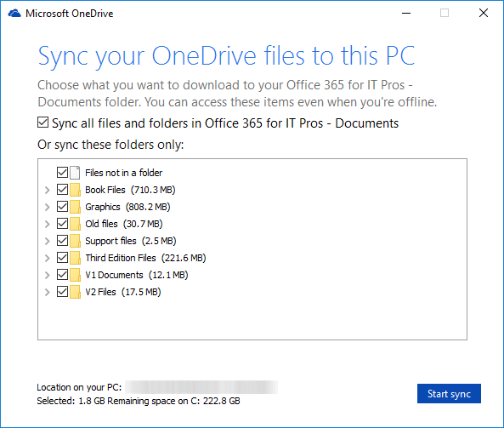Click the V1 Documents folder icon
The height and width of the screenshot is (428, 504).
tap(75, 275)
